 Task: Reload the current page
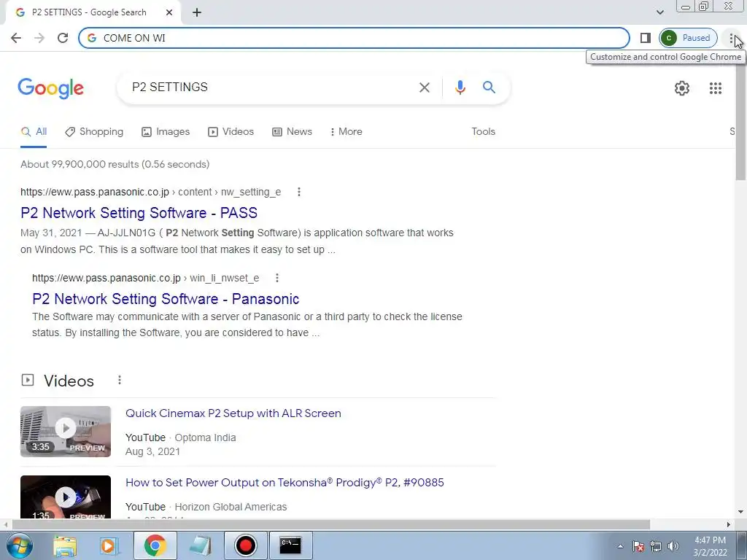pyautogui.click(x=63, y=38)
